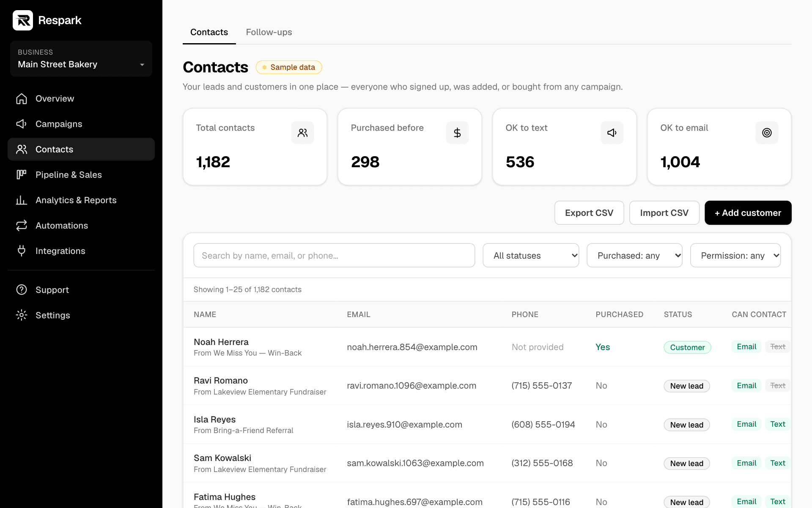
Task: Click the Analytics & Reports chart icon
Action: coord(22,200)
